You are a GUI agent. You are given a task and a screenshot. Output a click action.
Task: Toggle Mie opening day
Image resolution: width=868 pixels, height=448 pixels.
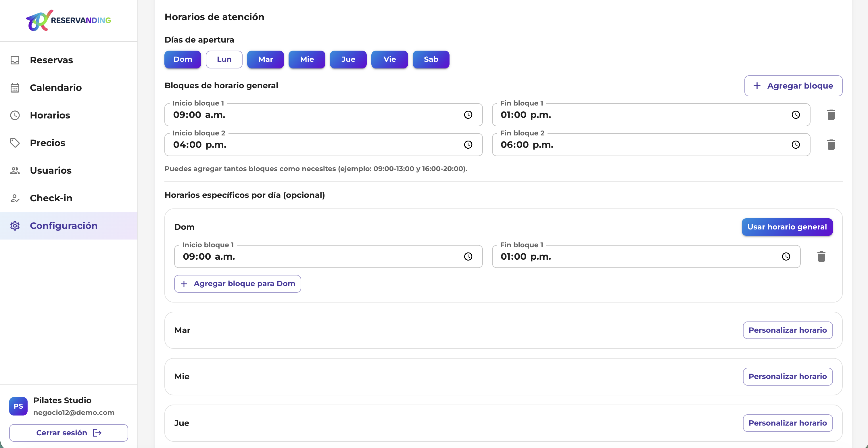(x=307, y=59)
